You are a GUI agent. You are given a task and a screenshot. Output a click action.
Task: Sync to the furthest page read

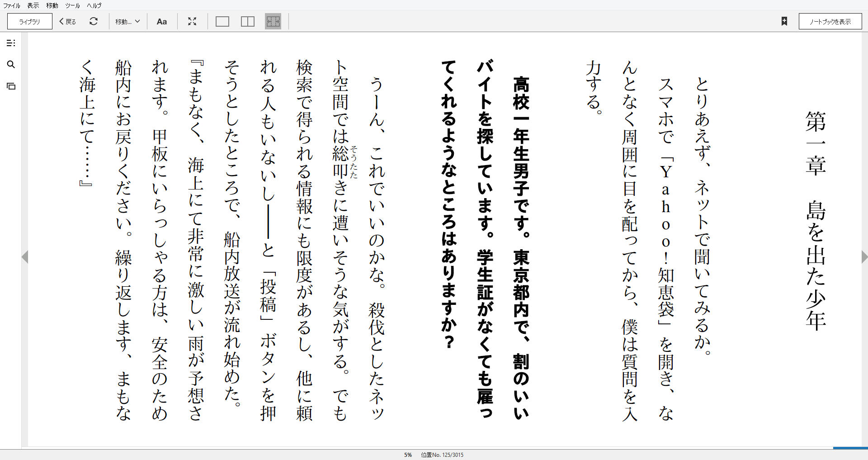click(x=94, y=21)
